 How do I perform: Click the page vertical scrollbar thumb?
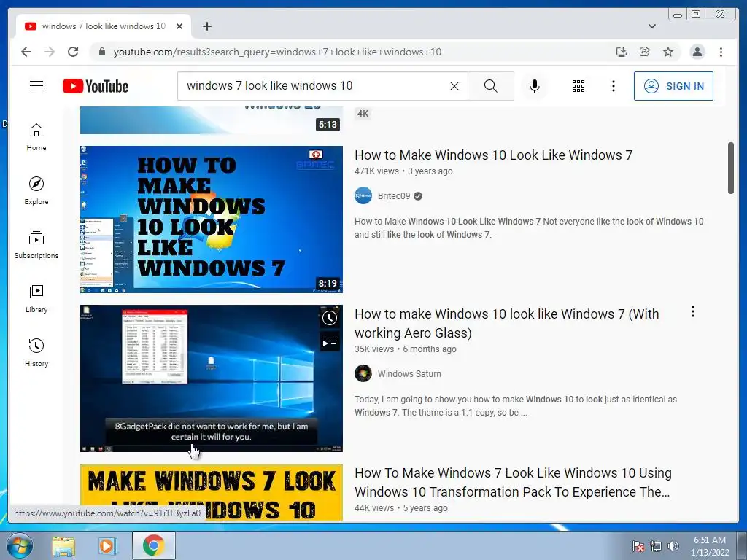tap(731, 168)
